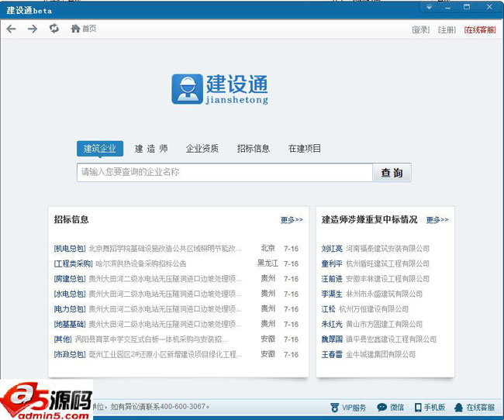Screen dimensions: 504x420
Task: Open the [电力总包] 贵州大田河 tender entry
Action: pyautogui.click(x=147, y=309)
